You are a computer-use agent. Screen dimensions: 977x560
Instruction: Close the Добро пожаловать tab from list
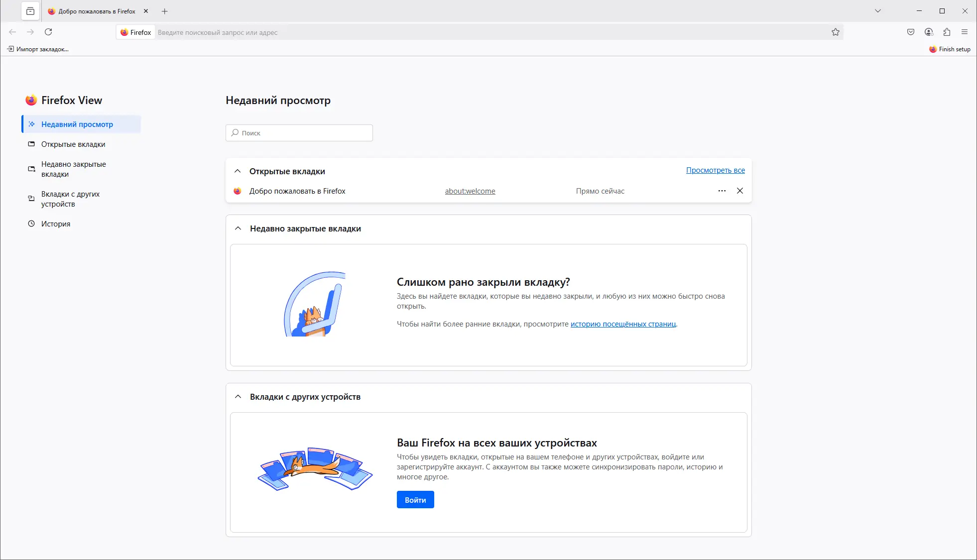pyautogui.click(x=740, y=191)
